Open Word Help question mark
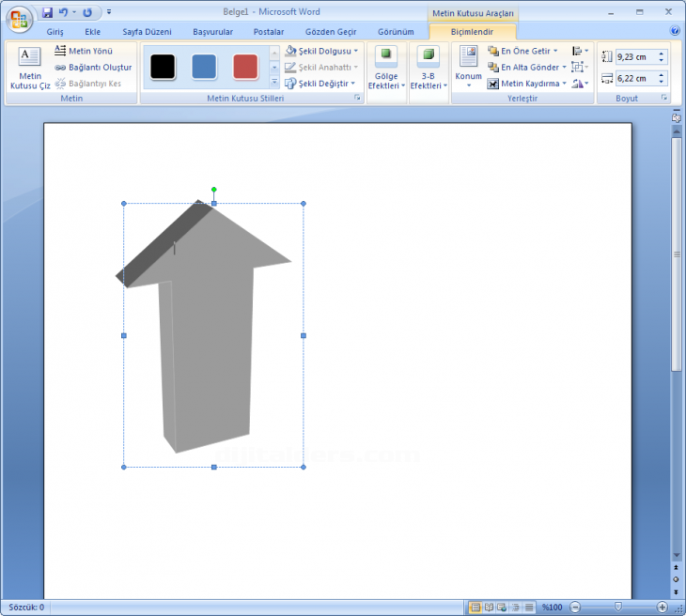Viewport: 686px width, 616px height. 675,31
